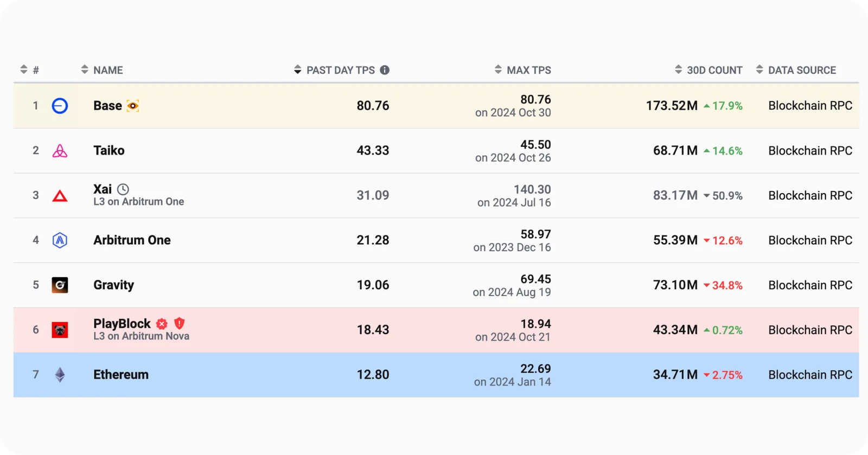Click PlayBlock's red cross badge
Image resolution: width=868 pixels, height=455 pixels.
pos(162,324)
